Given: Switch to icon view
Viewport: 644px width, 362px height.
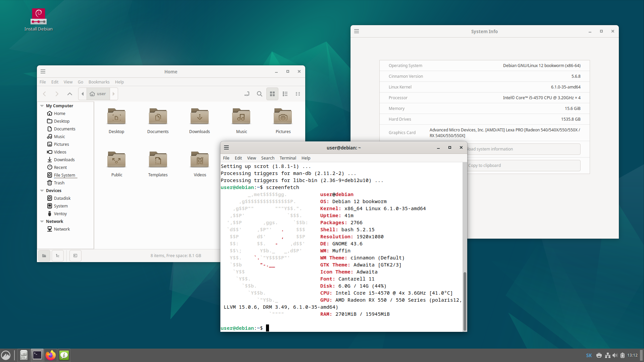Looking at the screenshot, I should [272, 94].
